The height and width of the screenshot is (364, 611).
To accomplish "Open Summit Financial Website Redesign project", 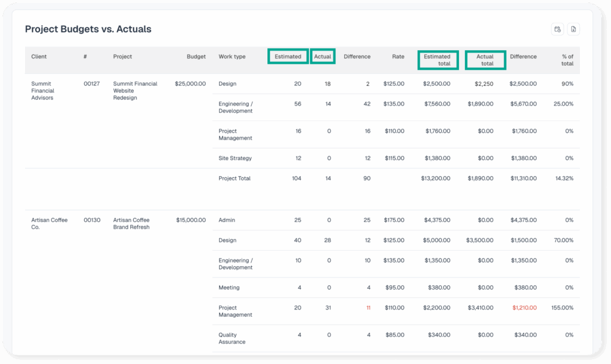I will point(135,91).
